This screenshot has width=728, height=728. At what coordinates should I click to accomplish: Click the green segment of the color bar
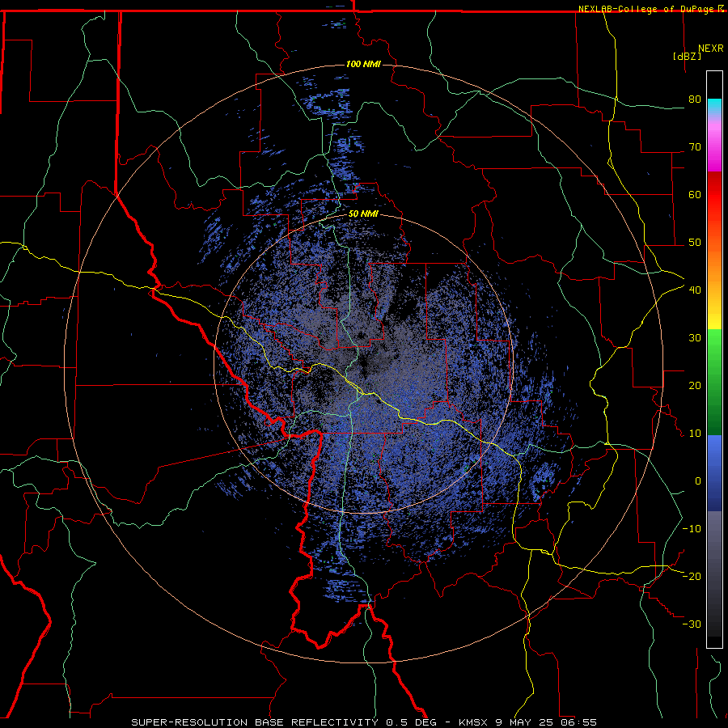pos(714,382)
